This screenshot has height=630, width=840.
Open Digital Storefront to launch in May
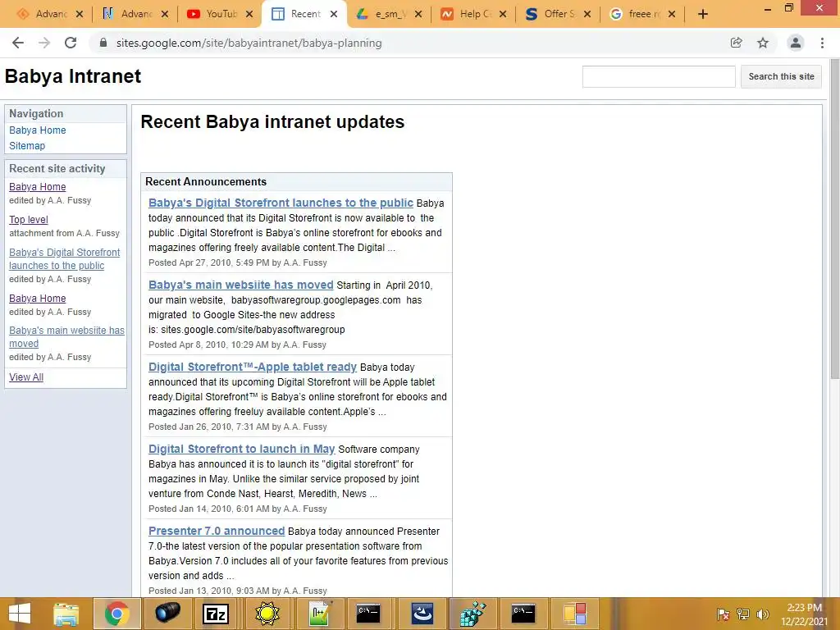[242, 449]
